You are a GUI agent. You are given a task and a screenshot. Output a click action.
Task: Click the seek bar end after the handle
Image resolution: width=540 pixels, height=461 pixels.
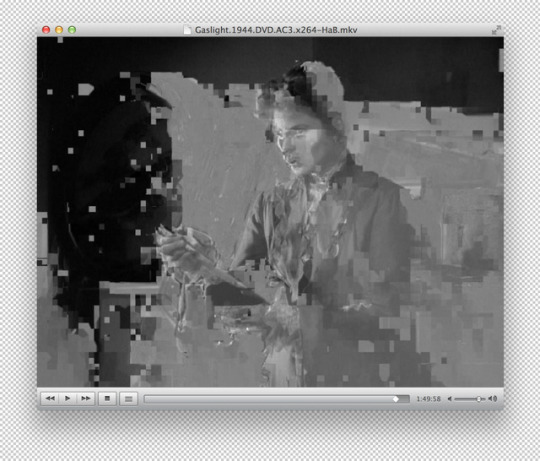(x=405, y=399)
